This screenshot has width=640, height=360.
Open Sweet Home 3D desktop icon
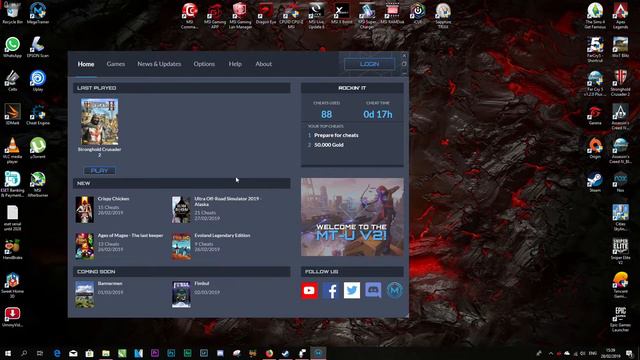click(x=13, y=285)
